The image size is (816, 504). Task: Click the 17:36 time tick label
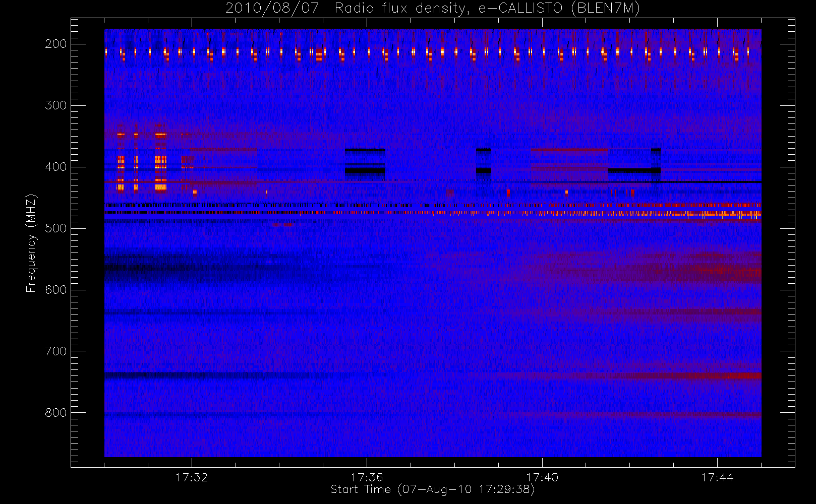point(367,477)
